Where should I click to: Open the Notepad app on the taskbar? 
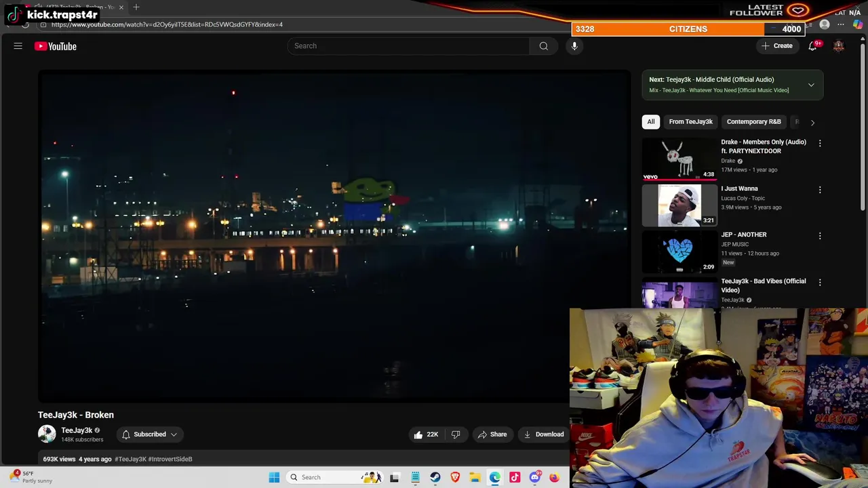pos(415,477)
